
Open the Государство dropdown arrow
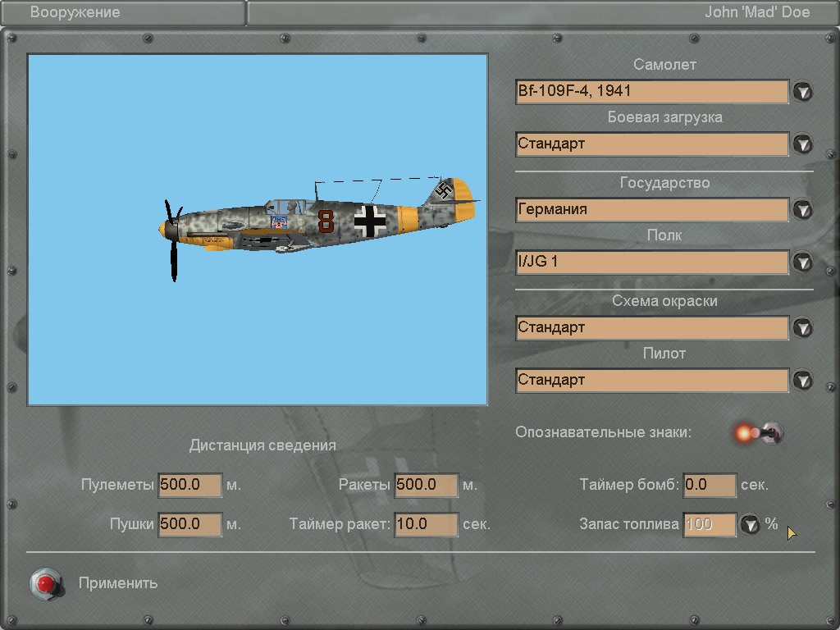[802, 210]
